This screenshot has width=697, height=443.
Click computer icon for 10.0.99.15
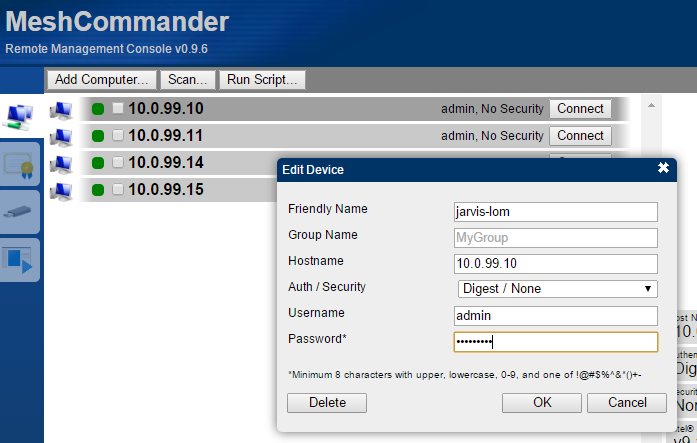point(61,192)
